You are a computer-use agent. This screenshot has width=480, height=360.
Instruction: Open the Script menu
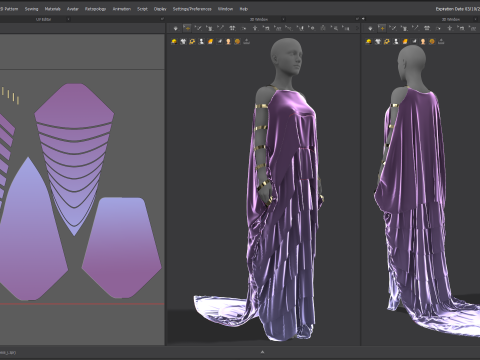click(x=142, y=9)
